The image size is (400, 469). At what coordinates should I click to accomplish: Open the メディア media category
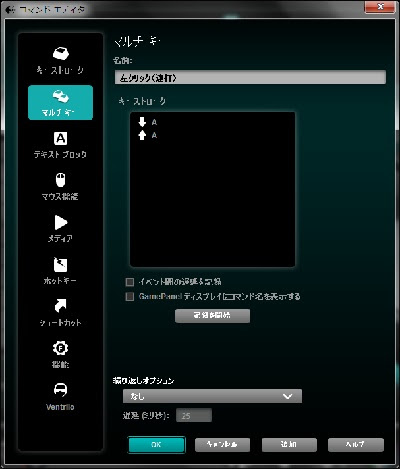click(60, 229)
